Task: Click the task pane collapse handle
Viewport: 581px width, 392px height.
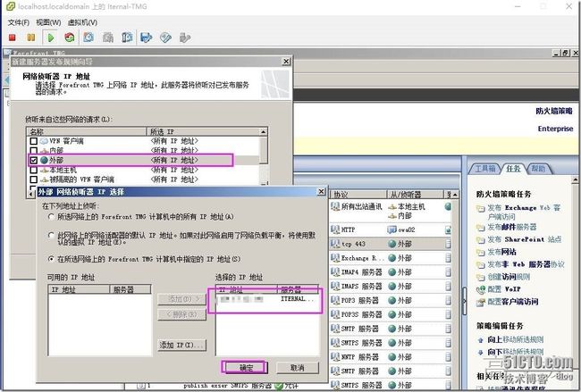Action: [x=464, y=301]
